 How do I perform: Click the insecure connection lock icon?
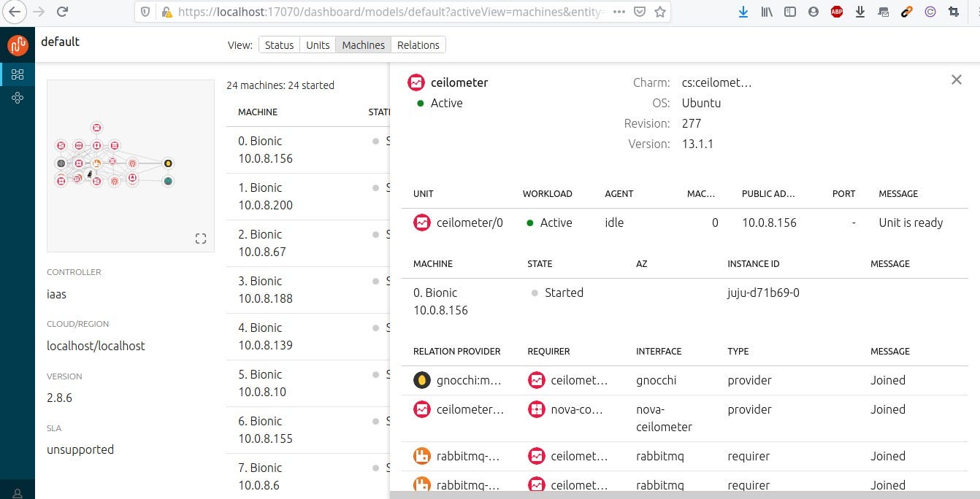coord(166,12)
